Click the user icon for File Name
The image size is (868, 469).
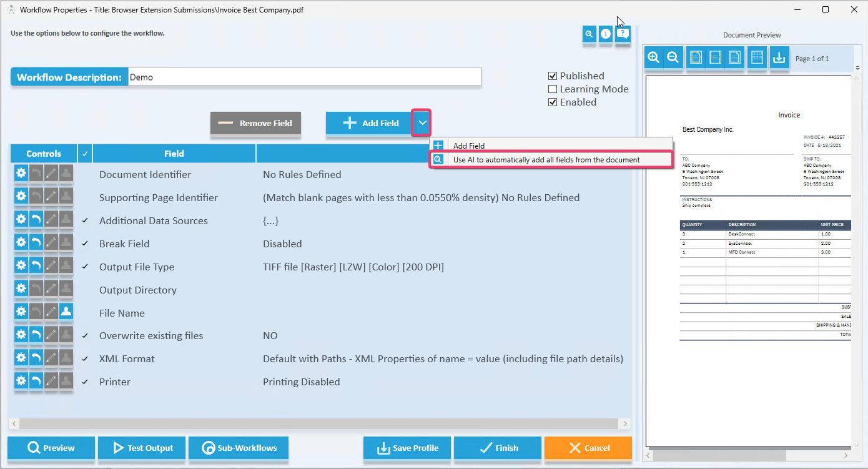(x=66, y=312)
